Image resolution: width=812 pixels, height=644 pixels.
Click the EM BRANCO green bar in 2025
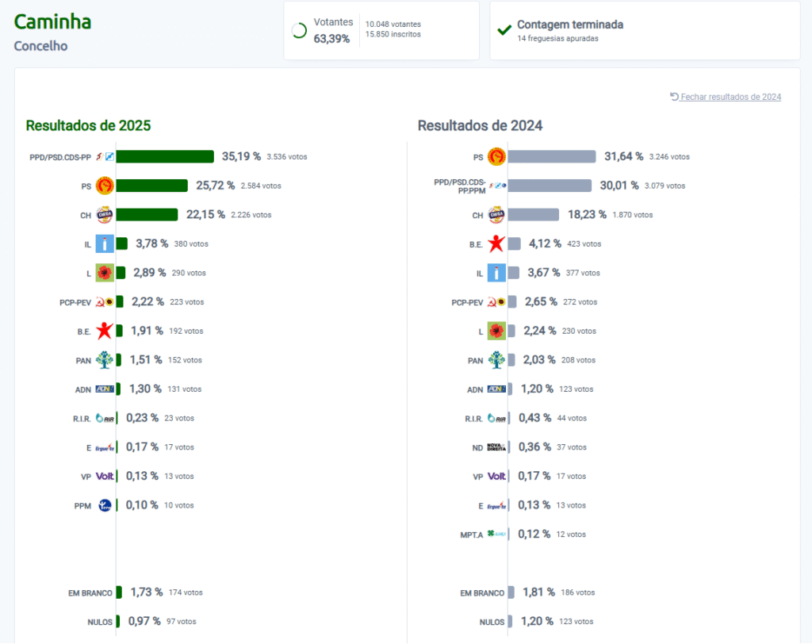119,592
